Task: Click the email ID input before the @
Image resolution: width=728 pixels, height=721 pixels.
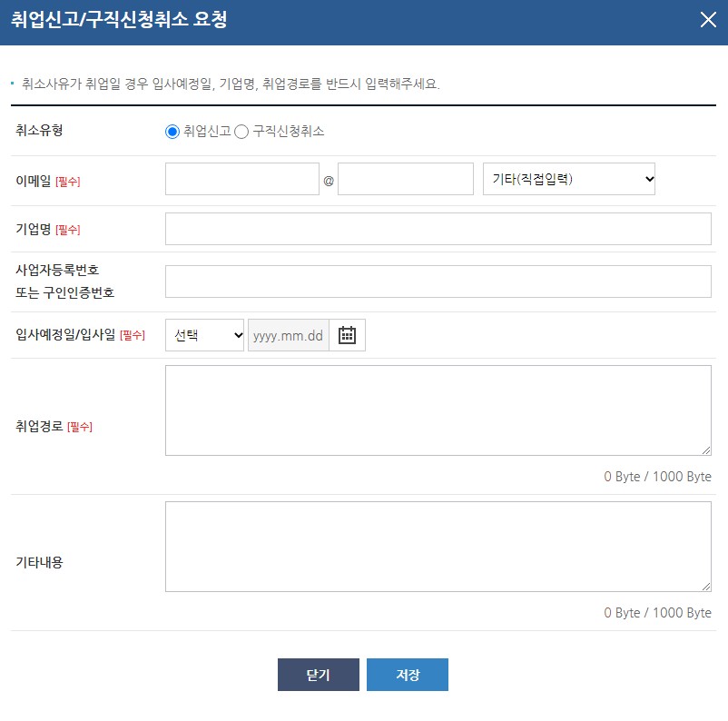Action: point(241,179)
